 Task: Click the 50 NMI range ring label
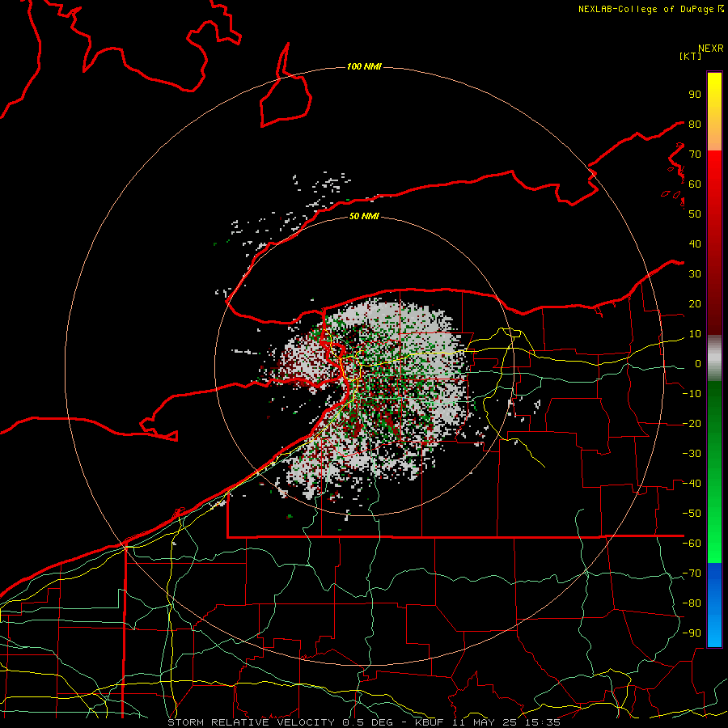point(364,216)
